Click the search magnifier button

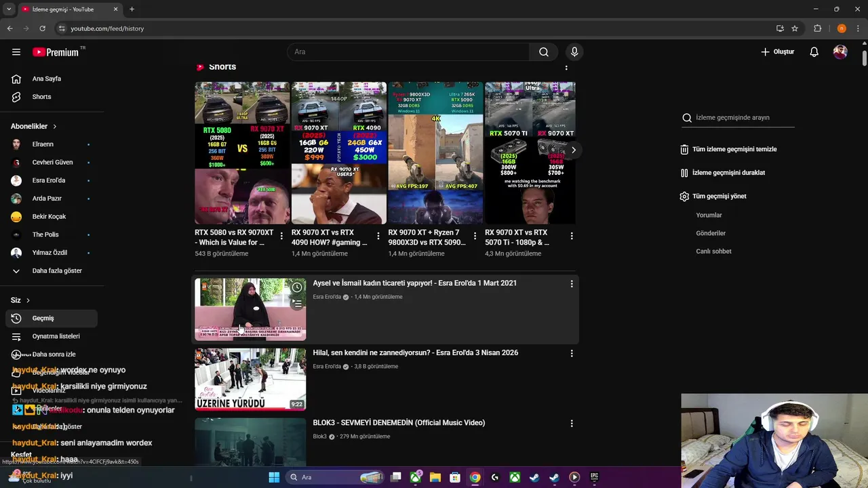[x=544, y=52]
